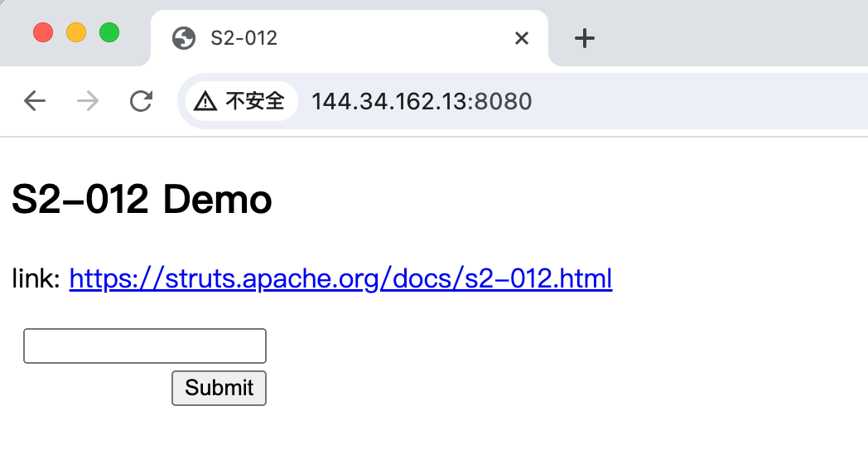Screen dimensions: 868x464
Task: Open a new tab with the plus button
Action: point(585,38)
